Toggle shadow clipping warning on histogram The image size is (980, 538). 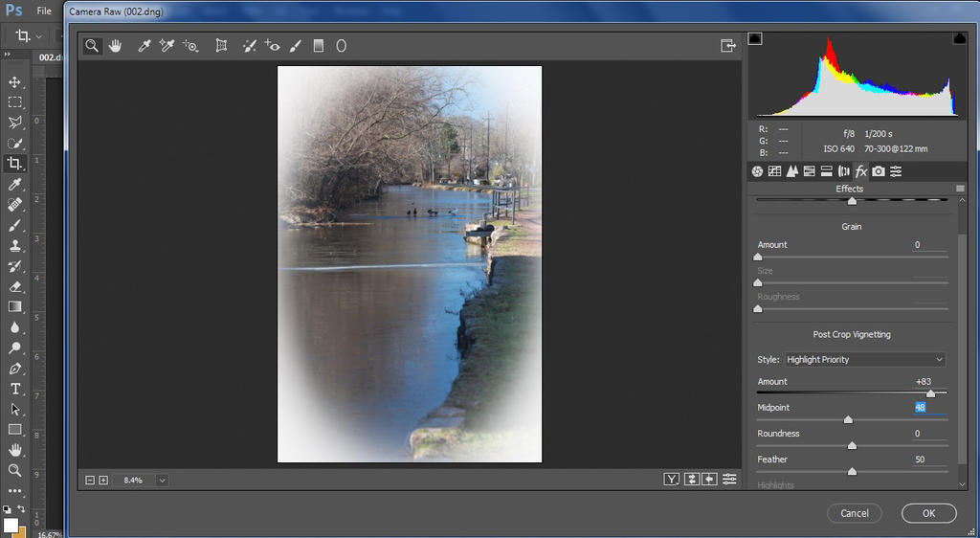(x=755, y=38)
